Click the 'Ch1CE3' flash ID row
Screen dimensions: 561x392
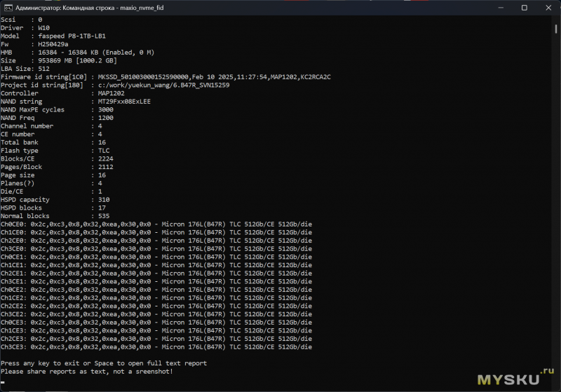[x=156, y=331]
